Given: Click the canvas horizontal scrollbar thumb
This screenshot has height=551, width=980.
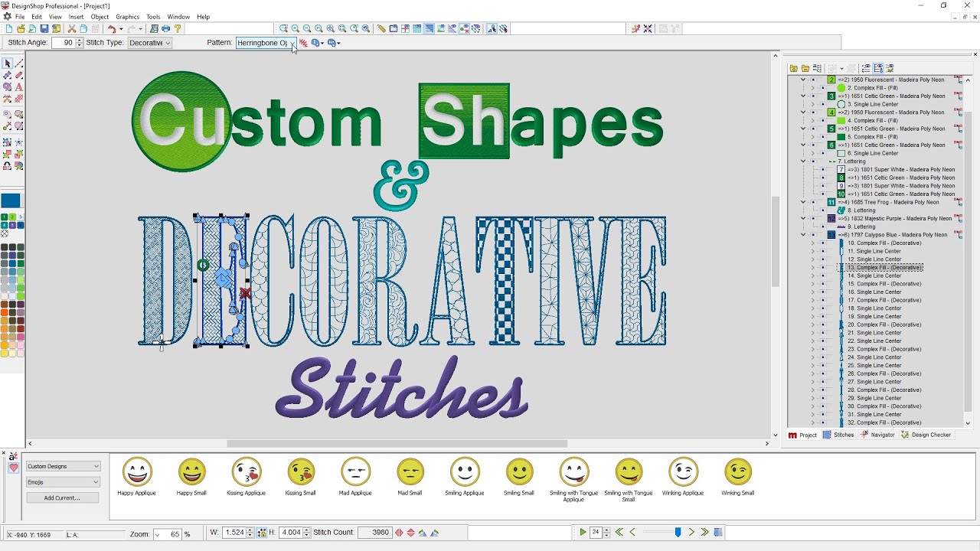Looking at the screenshot, I should coord(397,443).
